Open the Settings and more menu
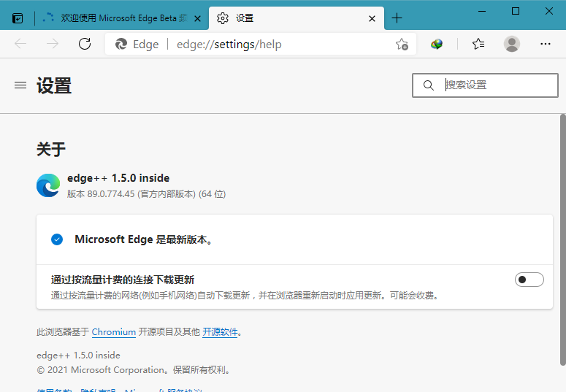566x392 pixels. (x=545, y=44)
